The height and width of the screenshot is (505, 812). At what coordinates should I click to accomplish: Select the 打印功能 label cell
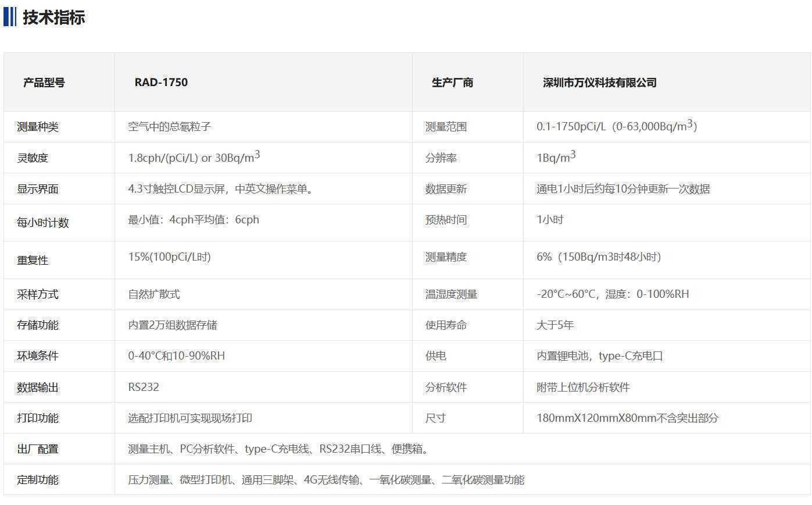point(59,418)
